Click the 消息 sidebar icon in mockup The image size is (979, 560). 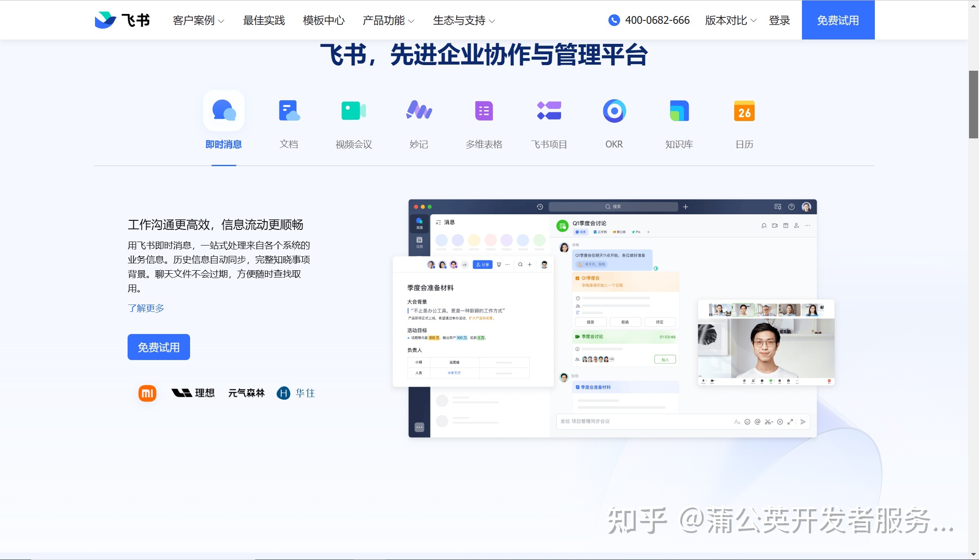pos(420,223)
